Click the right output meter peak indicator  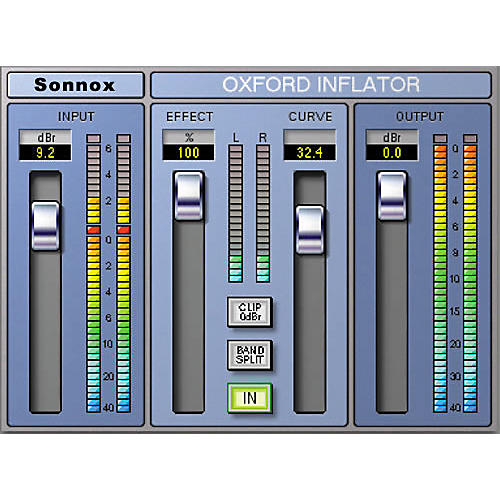point(470,138)
